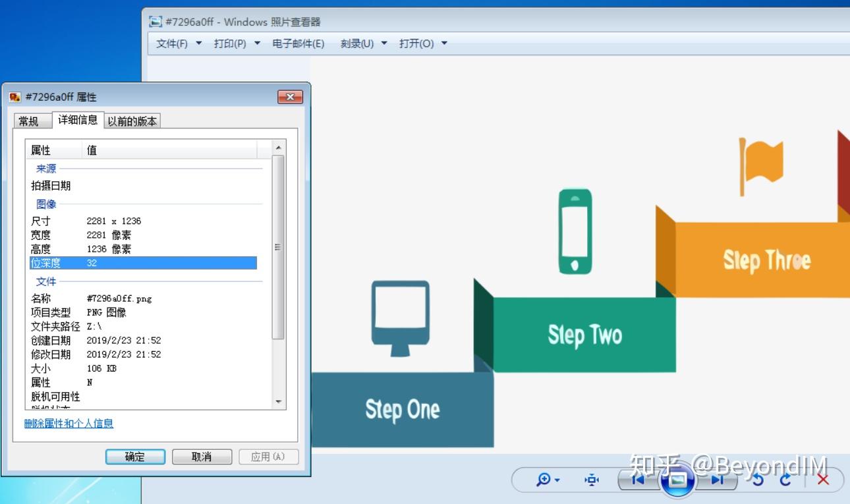850x504 pixels.
Task: Click the 取消 button
Action: coord(202,457)
